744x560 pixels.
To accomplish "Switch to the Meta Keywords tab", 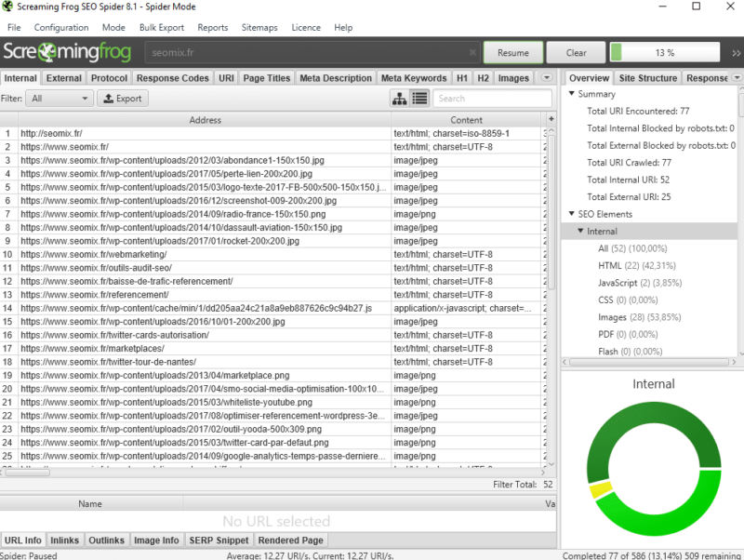I will pyautogui.click(x=414, y=78).
